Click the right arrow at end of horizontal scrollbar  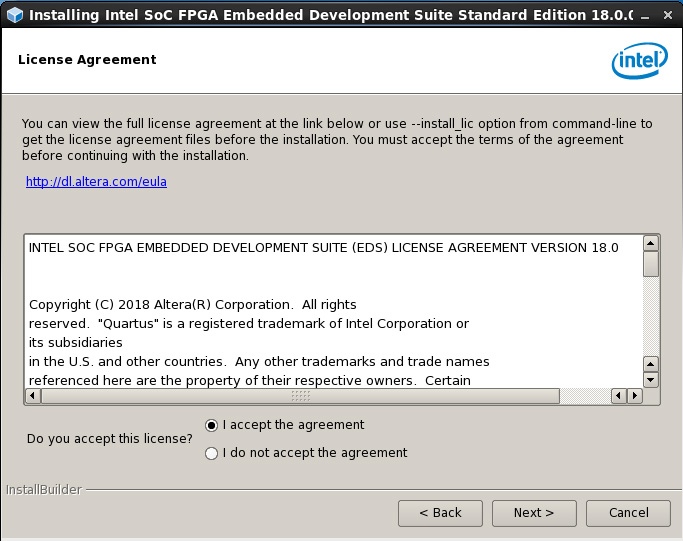635,396
